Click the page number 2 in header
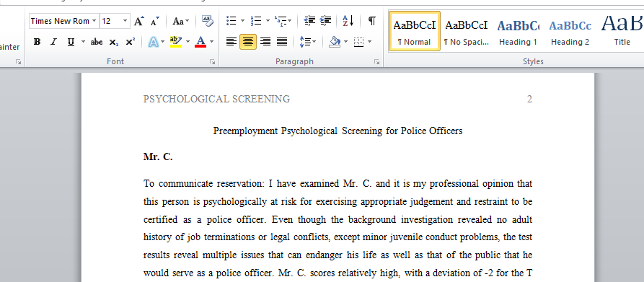This screenshot has width=644, height=282. click(529, 99)
